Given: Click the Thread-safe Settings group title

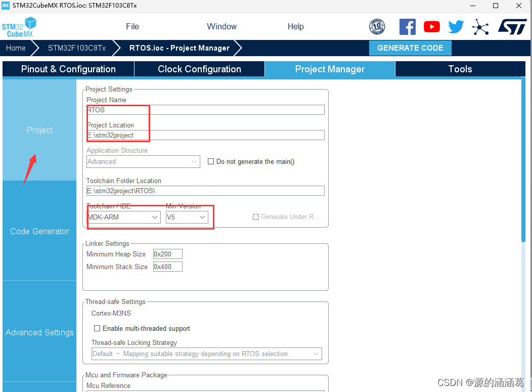Looking at the screenshot, I should 115,302.
